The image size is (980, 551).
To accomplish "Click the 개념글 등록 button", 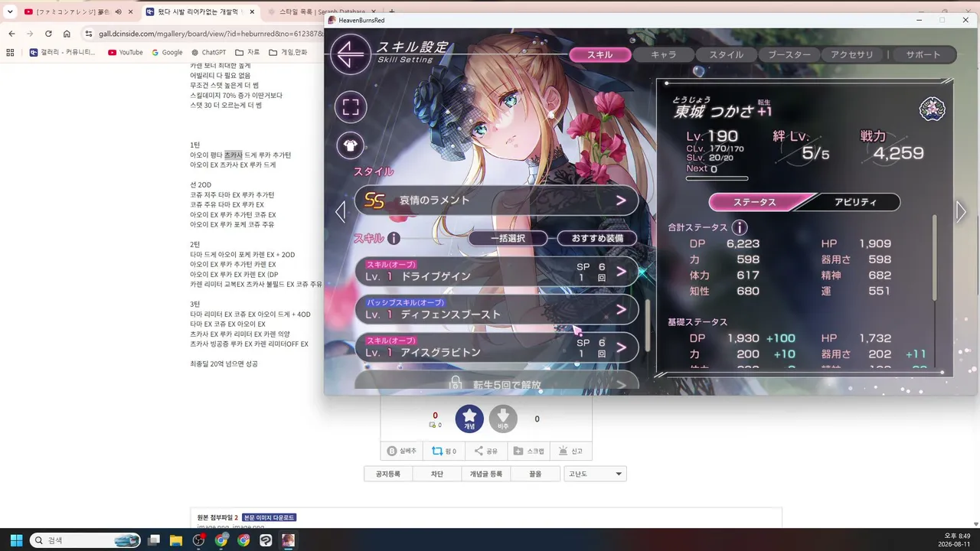I will pos(485,474).
